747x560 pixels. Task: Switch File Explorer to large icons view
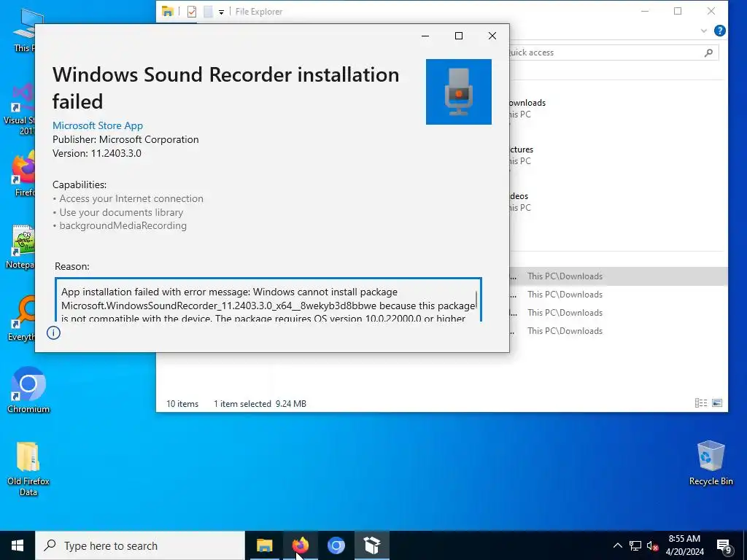tap(717, 403)
